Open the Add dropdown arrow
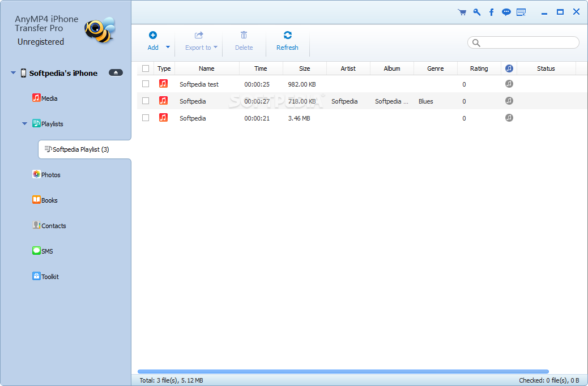588x386 pixels. [x=168, y=47]
